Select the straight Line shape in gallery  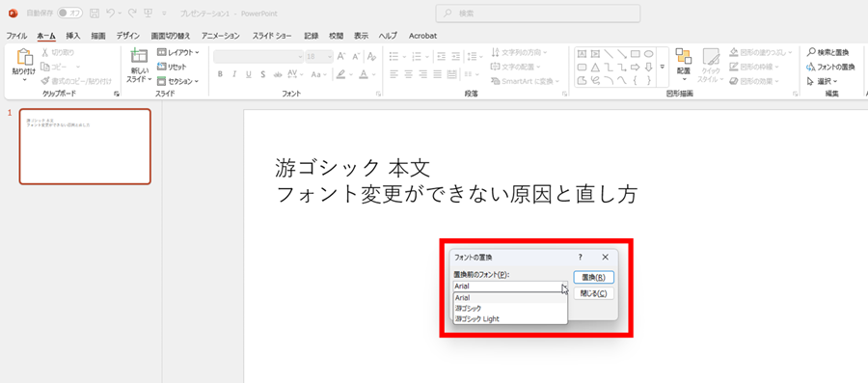coord(609,54)
